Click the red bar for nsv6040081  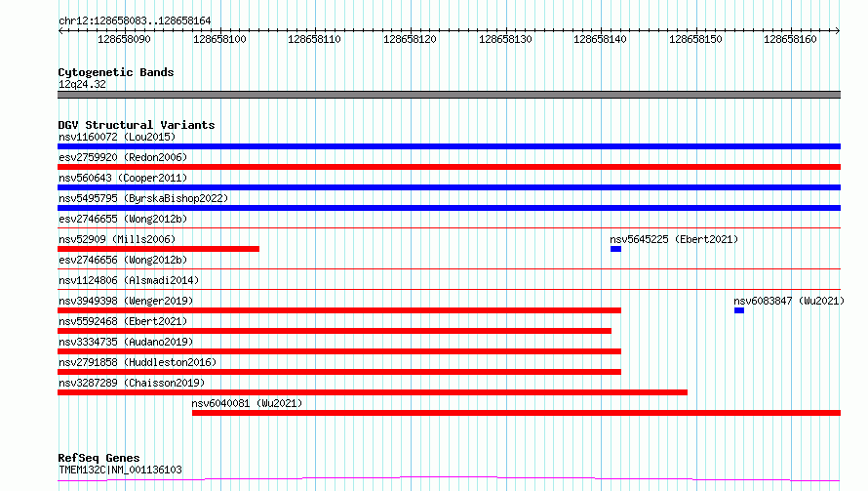[517, 413]
